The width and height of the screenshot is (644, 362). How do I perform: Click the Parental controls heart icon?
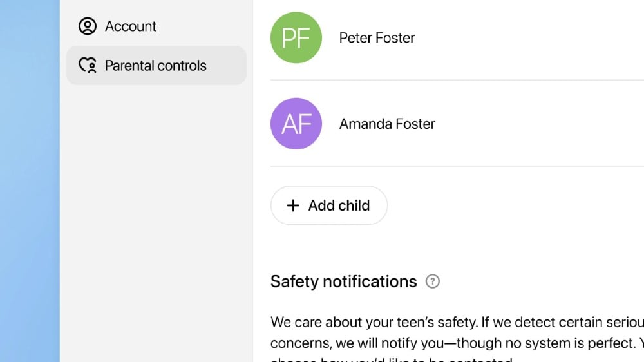[x=87, y=66]
